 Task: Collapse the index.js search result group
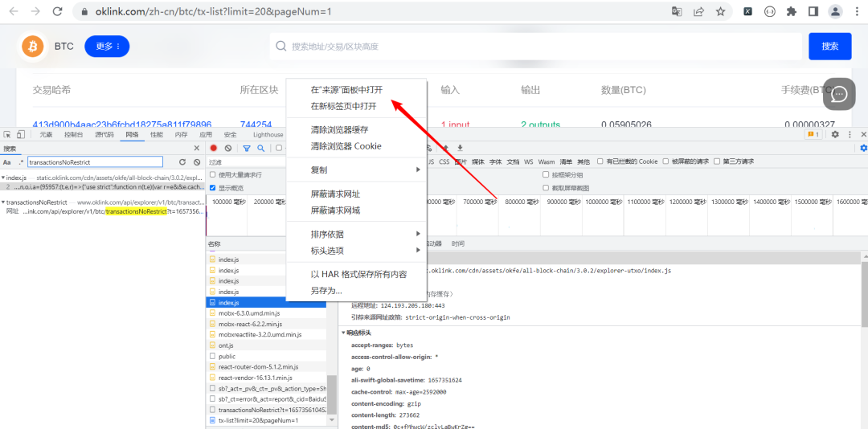click(2, 178)
